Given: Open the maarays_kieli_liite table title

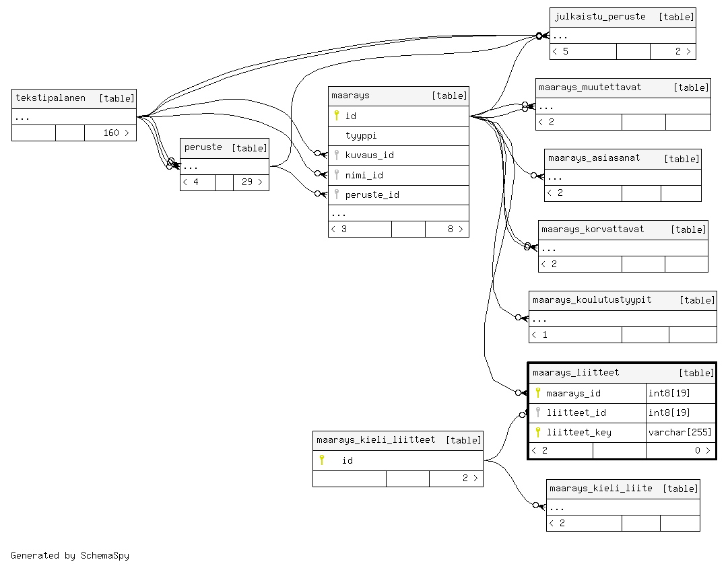Looking at the screenshot, I should 601,488.
